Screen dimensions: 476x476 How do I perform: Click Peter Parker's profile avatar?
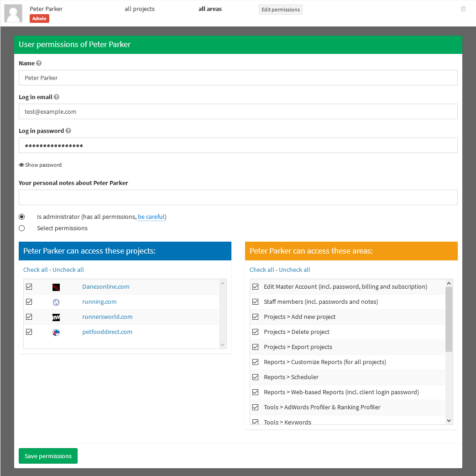point(13,13)
